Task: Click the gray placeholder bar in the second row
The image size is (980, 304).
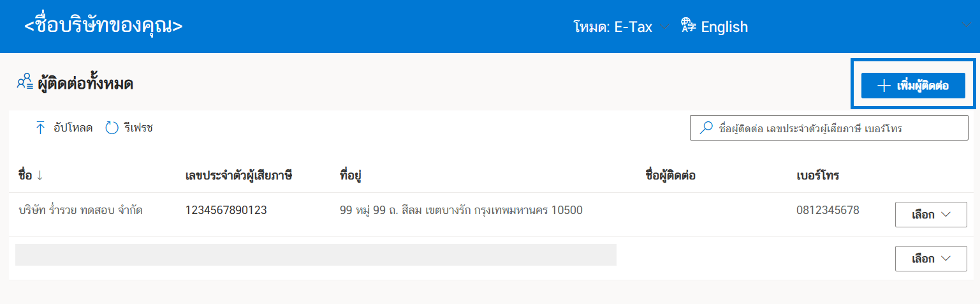Action: pyautogui.click(x=316, y=254)
